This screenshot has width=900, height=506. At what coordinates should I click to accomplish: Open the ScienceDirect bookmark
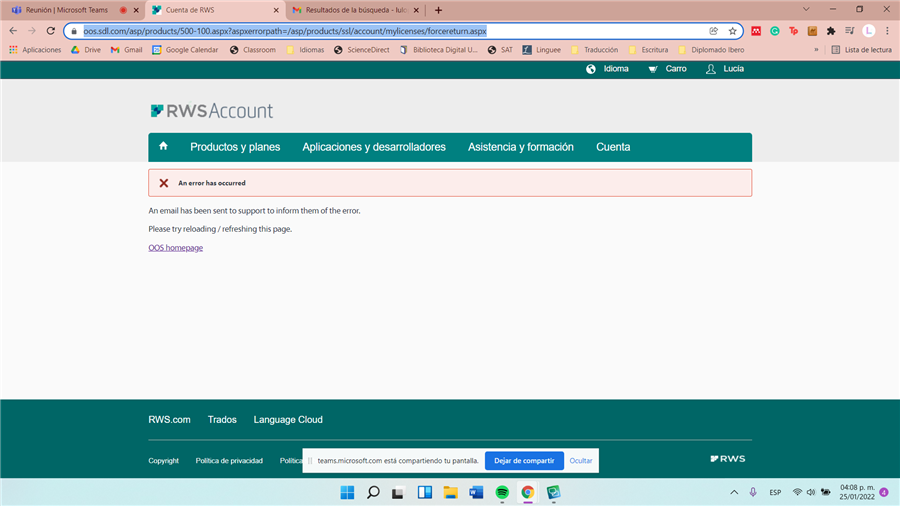pos(362,50)
